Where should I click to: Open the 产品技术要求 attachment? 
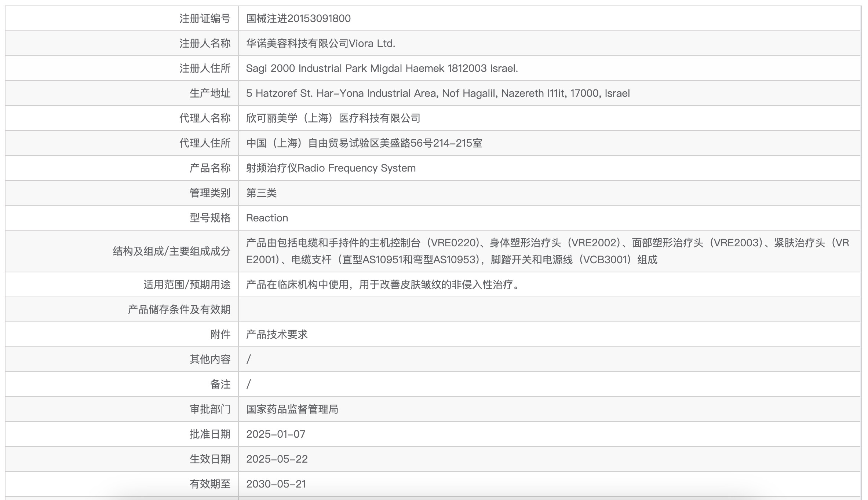277,334
